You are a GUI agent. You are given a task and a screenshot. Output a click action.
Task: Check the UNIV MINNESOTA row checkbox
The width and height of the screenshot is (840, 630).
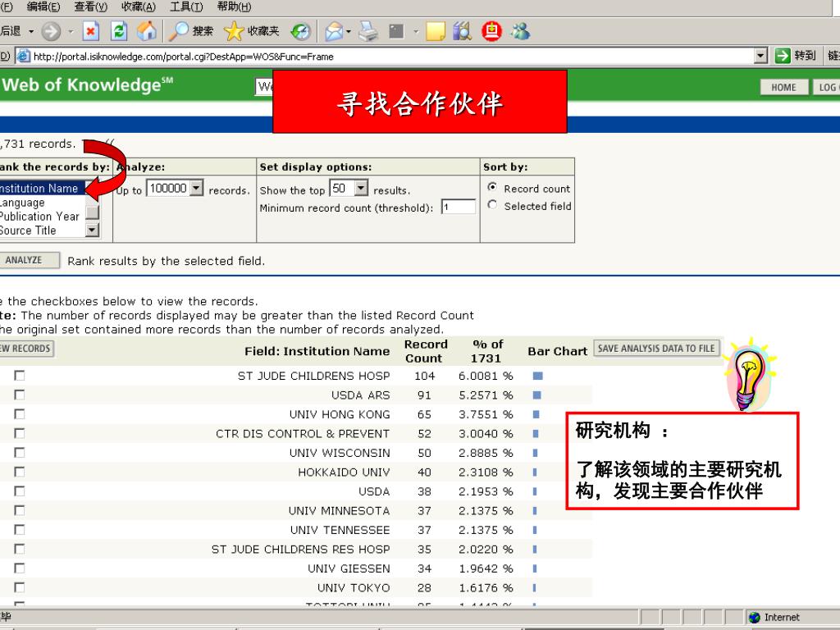[x=20, y=510]
